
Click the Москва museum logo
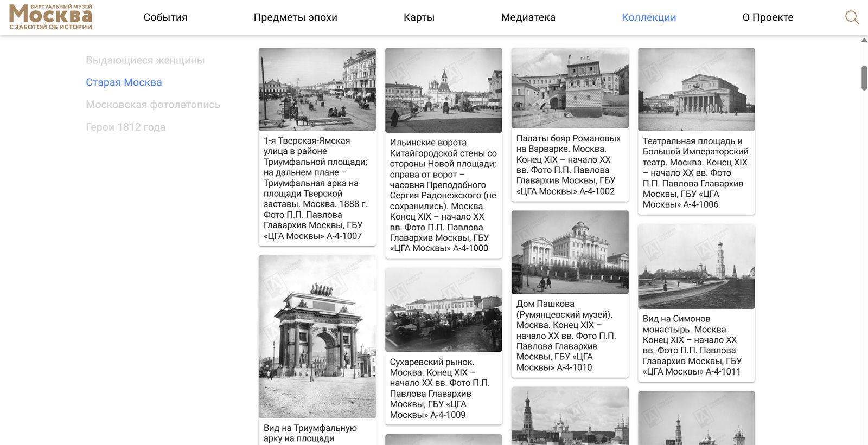click(50, 17)
